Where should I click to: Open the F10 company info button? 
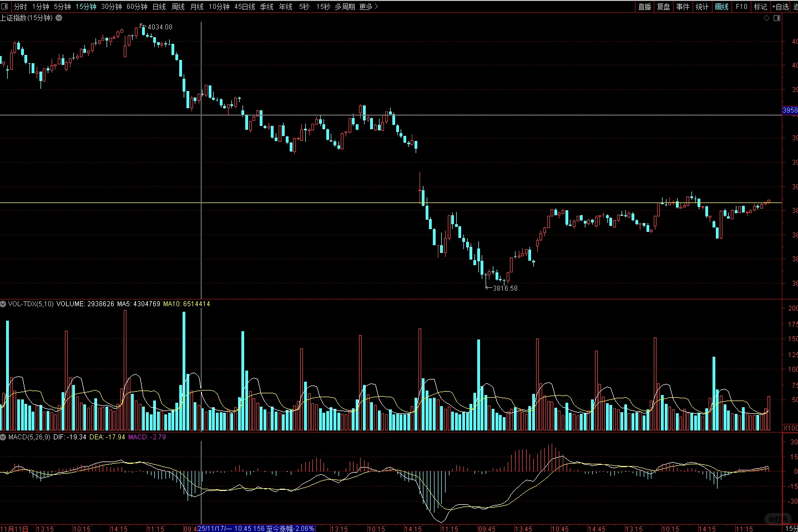pyautogui.click(x=741, y=7)
